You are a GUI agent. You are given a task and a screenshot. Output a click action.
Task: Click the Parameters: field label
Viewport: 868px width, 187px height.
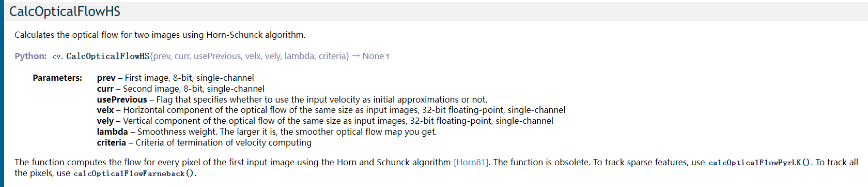tap(57, 78)
